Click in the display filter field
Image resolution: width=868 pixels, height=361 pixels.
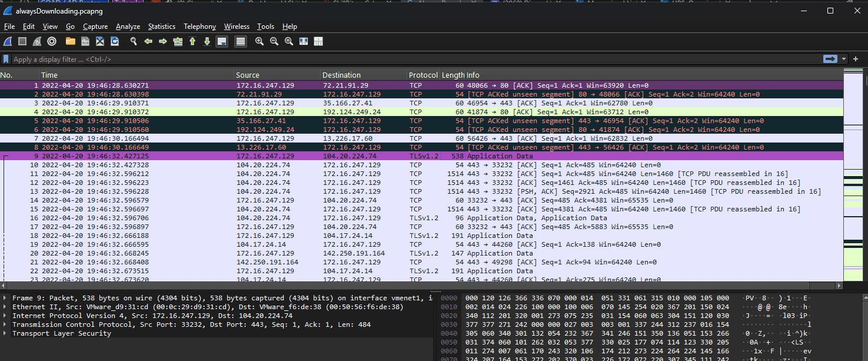click(417, 59)
